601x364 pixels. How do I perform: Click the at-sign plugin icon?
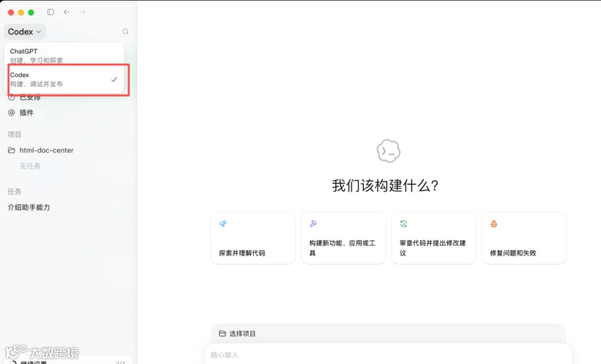pyautogui.click(x=11, y=113)
